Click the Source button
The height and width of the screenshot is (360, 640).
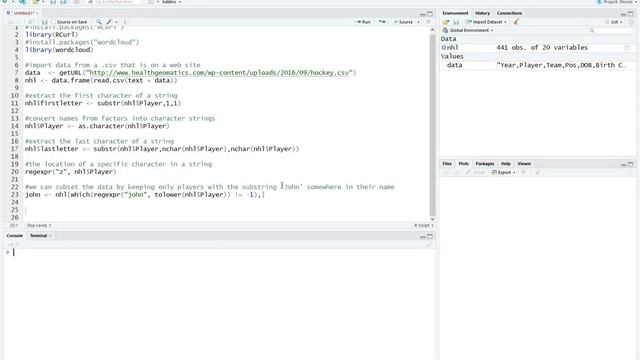[403, 22]
